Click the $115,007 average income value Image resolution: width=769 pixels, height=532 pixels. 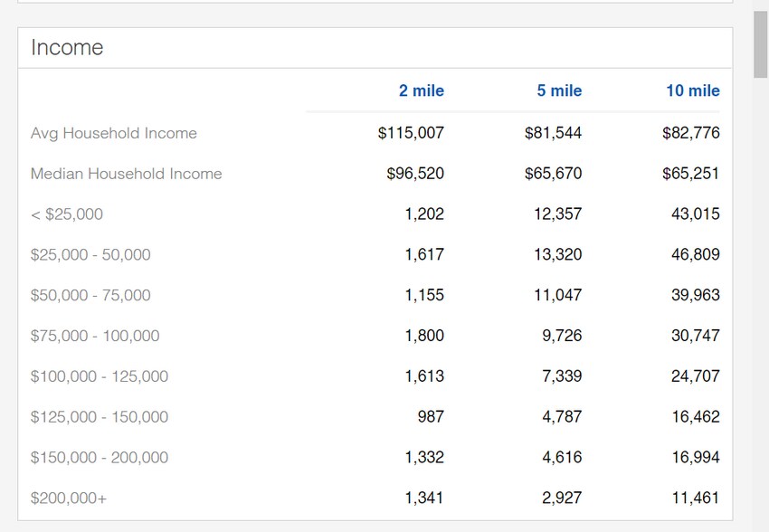(411, 133)
